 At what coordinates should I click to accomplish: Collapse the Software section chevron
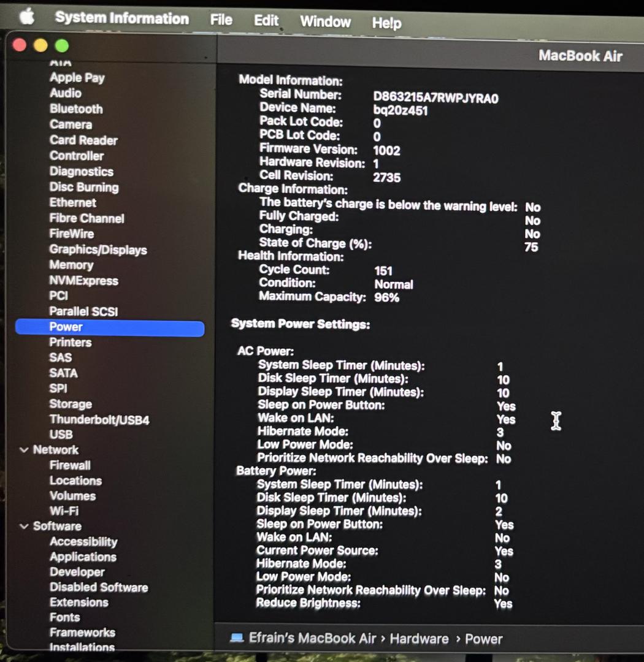24,527
